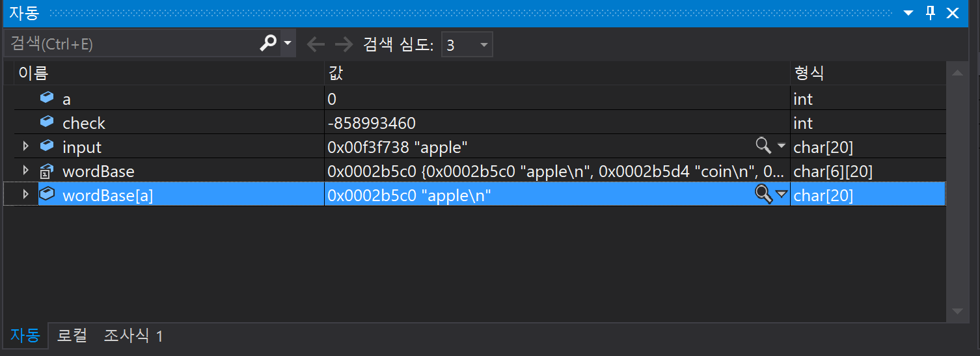Go to previous search result arrow
The width and height of the screenshot is (980, 356).
tap(316, 44)
